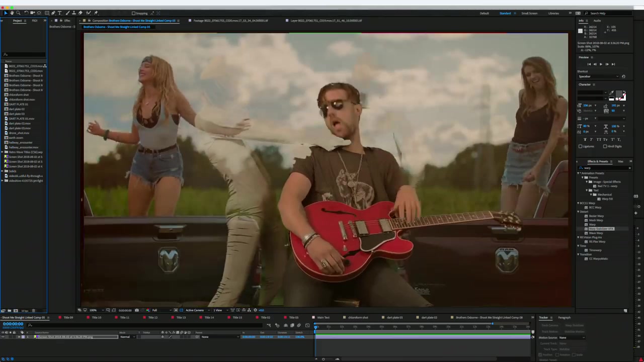The width and height of the screenshot is (644, 362).
Task: Select the Clone Stamp tool
Action: coord(73,13)
